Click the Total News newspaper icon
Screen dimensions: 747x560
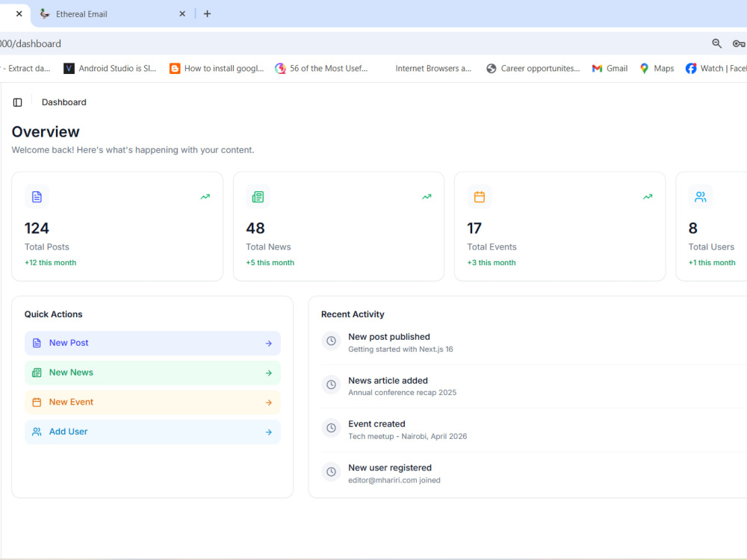258,196
